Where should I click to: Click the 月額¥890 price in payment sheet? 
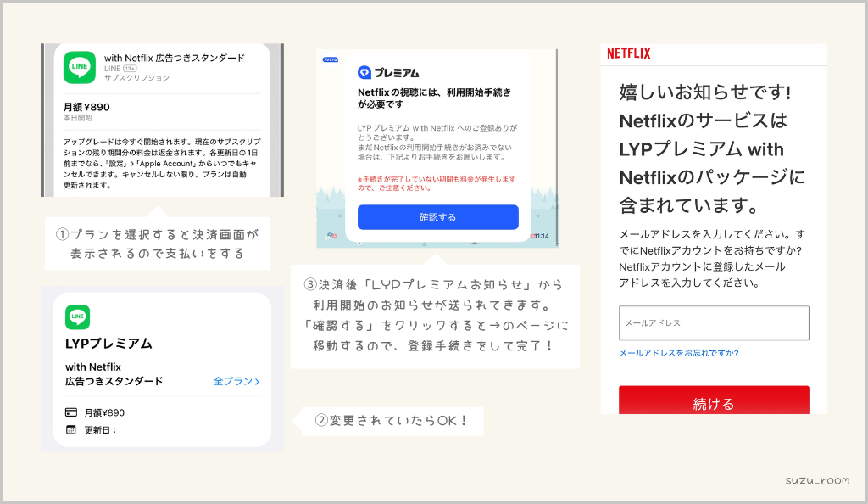click(86, 107)
